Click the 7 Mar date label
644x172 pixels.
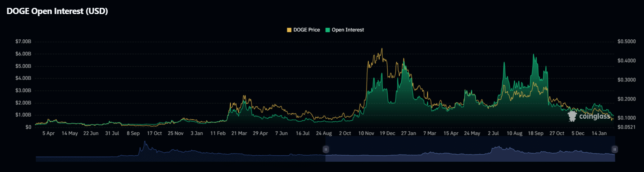(x=430, y=133)
